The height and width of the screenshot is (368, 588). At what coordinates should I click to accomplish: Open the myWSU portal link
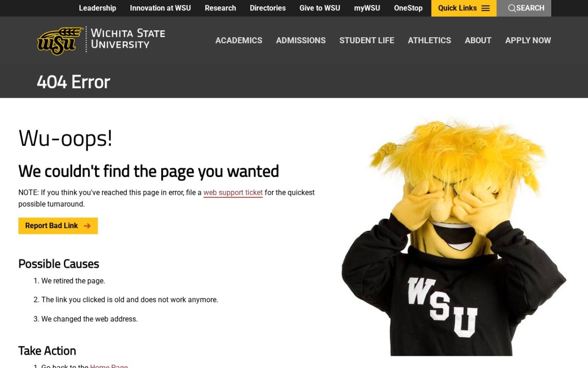367,8
